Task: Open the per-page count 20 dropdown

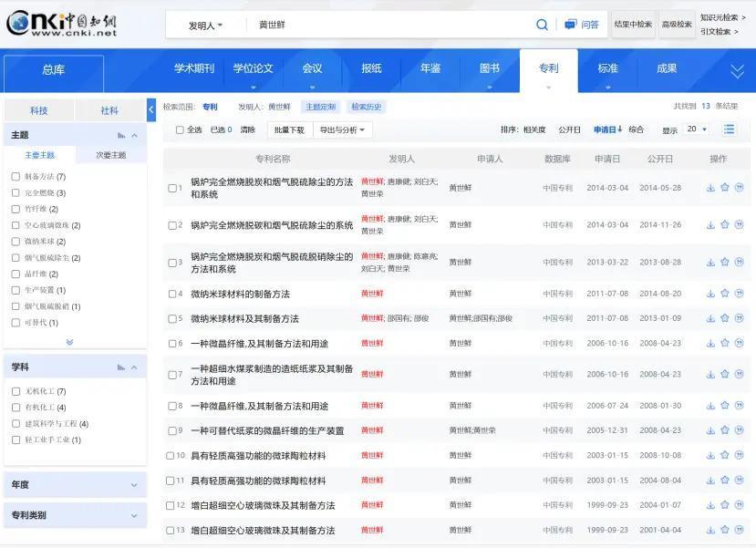Action: (x=695, y=129)
